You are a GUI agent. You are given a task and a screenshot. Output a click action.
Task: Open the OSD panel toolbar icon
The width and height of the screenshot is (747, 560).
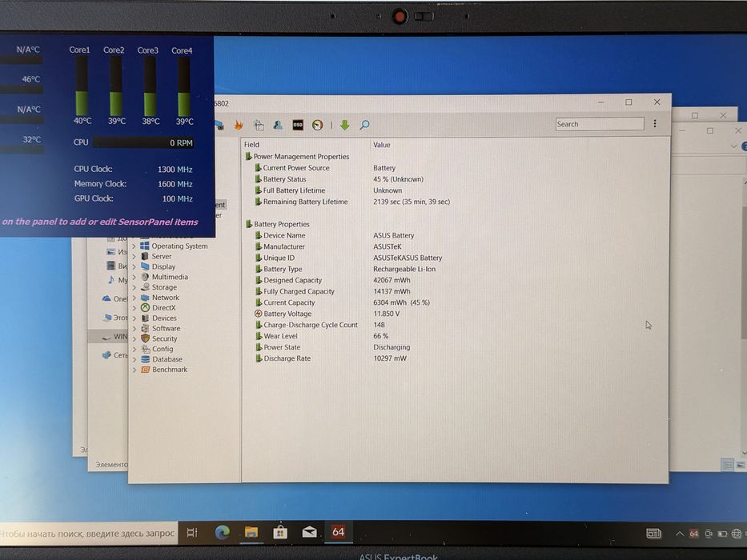point(298,125)
